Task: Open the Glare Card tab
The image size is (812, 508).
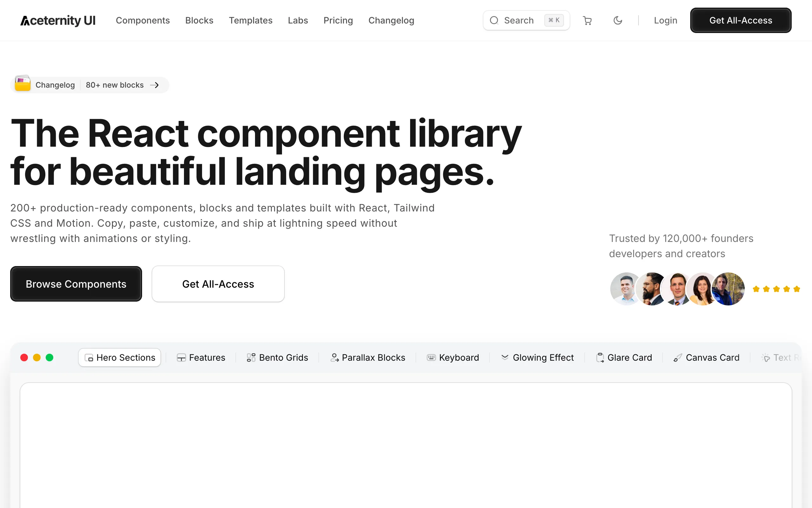Action: [624, 358]
